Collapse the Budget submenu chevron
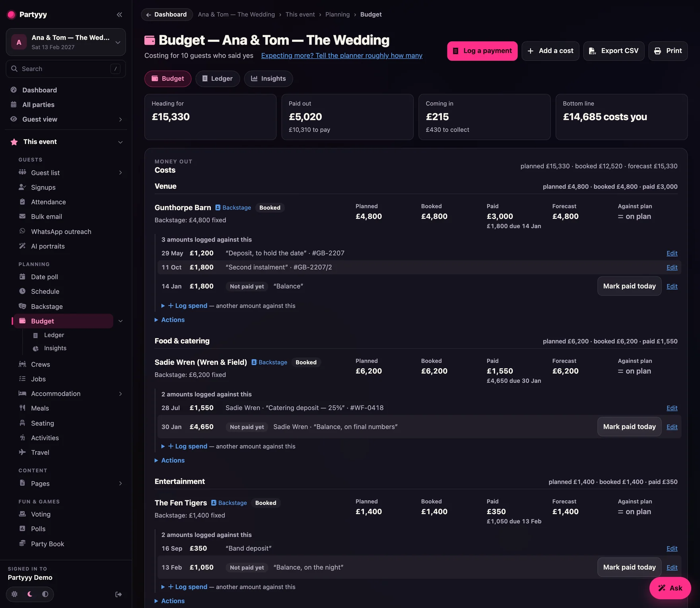This screenshot has width=700, height=608. (120, 321)
